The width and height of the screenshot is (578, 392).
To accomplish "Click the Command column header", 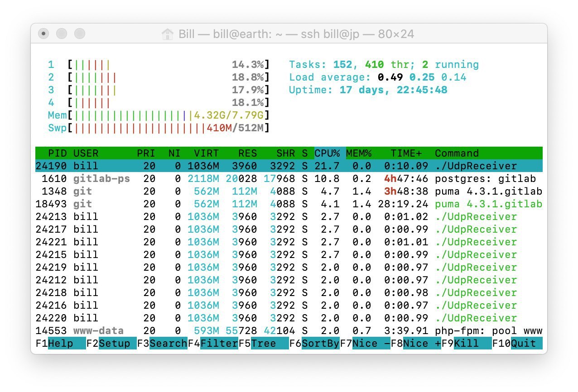I will tap(457, 153).
